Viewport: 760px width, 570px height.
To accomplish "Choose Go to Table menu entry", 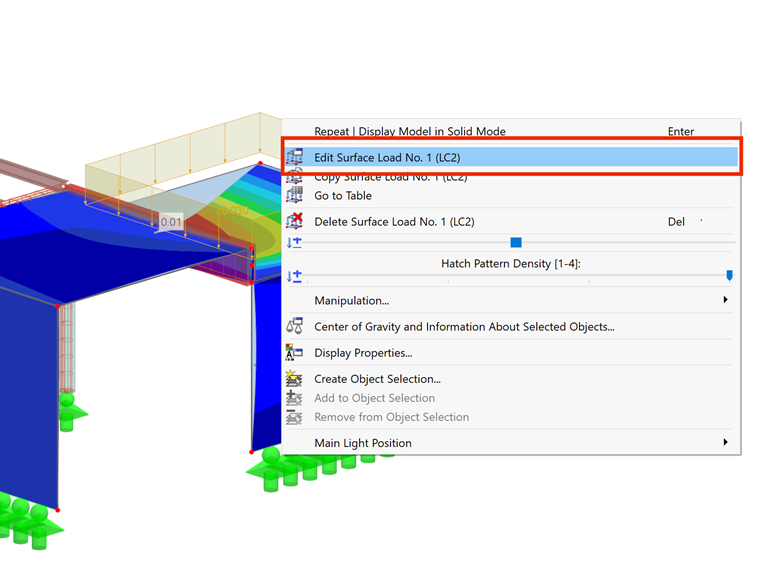I will coord(509,196).
